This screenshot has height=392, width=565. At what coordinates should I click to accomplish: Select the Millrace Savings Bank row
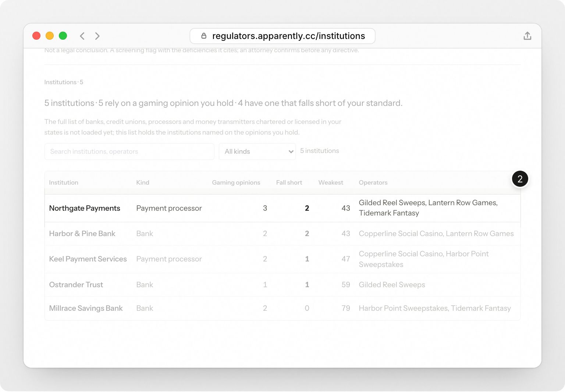coord(282,309)
